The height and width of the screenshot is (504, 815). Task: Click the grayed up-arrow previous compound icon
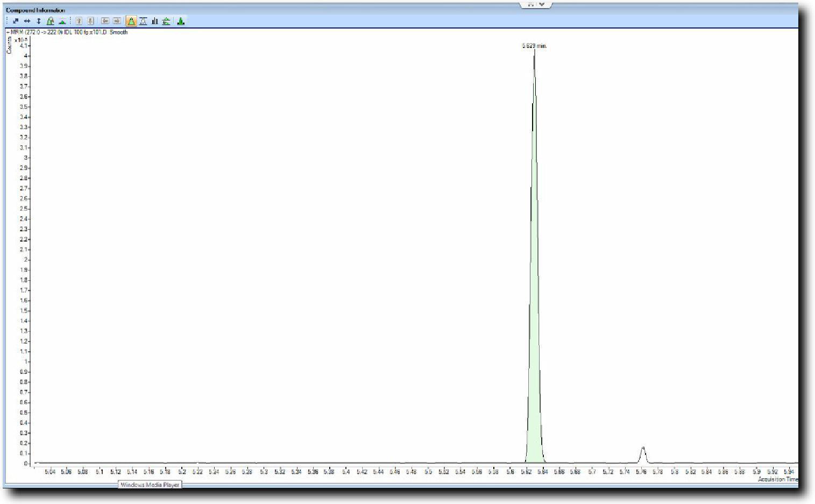[x=79, y=21]
